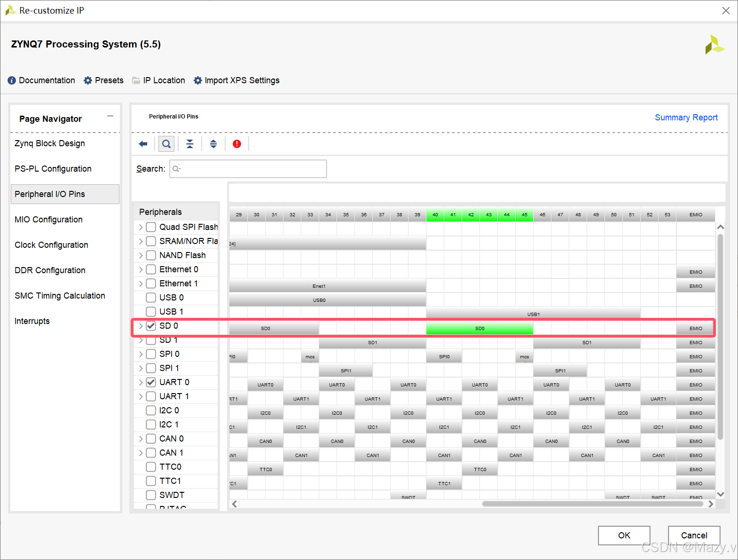Click the Cancel button
The image size is (738, 560).
pos(694,535)
